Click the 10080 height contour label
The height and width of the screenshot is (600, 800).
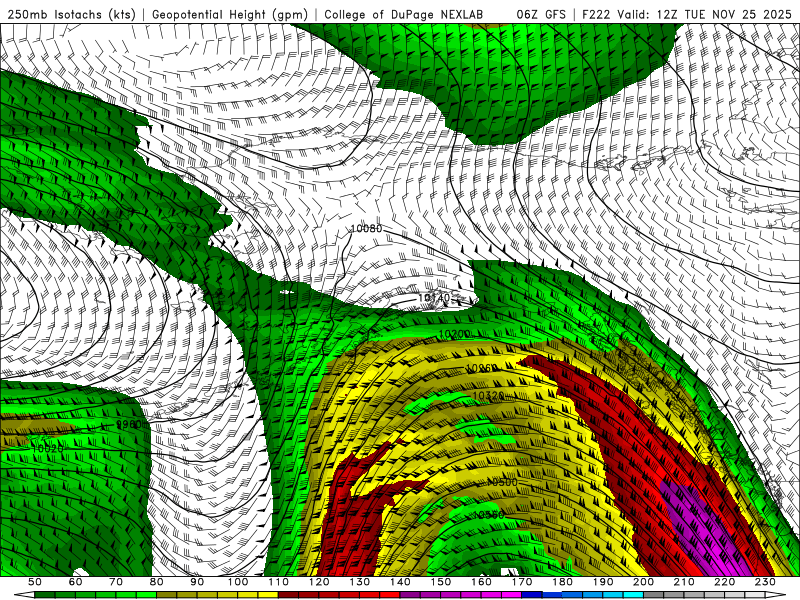366,229
